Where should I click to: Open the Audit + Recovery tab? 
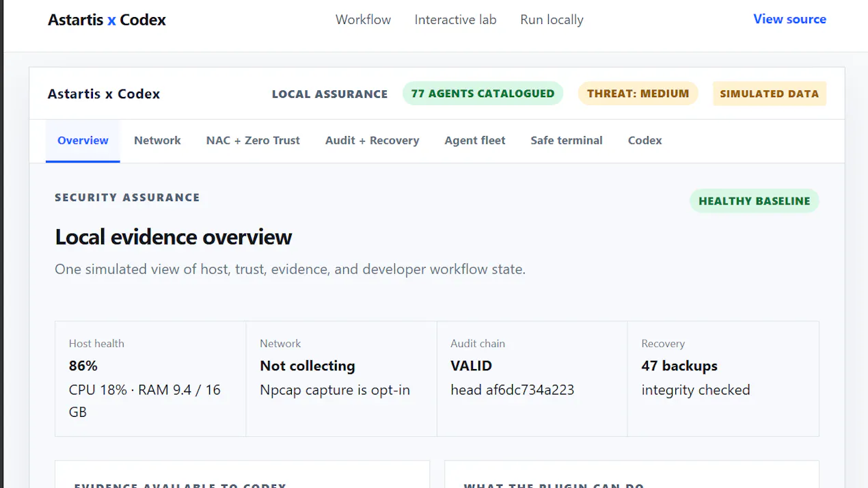pyautogui.click(x=372, y=140)
